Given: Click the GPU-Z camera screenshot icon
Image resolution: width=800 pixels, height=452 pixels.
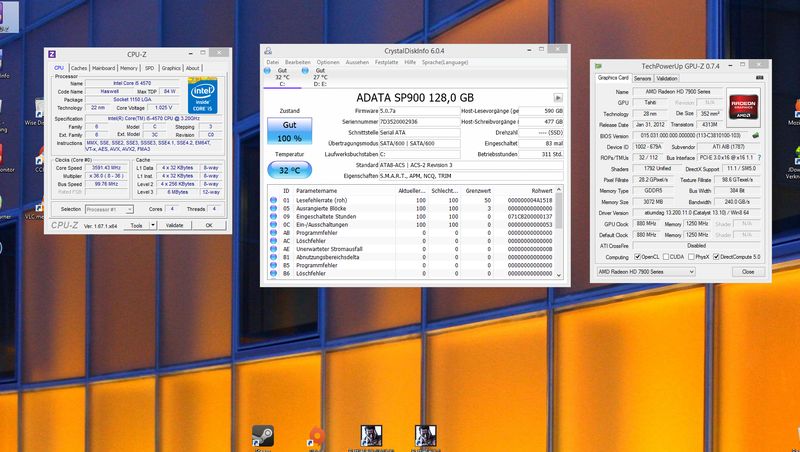Looking at the screenshot, I should [x=760, y=78].
